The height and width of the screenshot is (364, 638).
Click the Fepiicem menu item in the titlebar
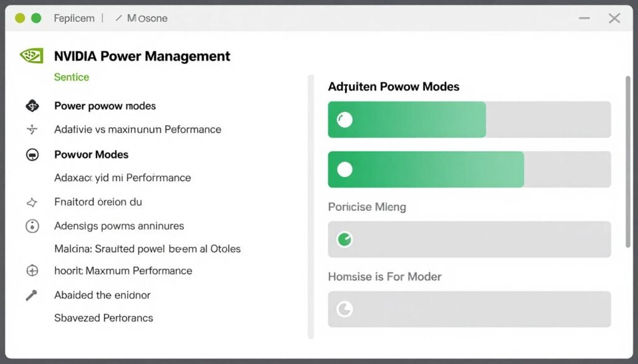74,18
